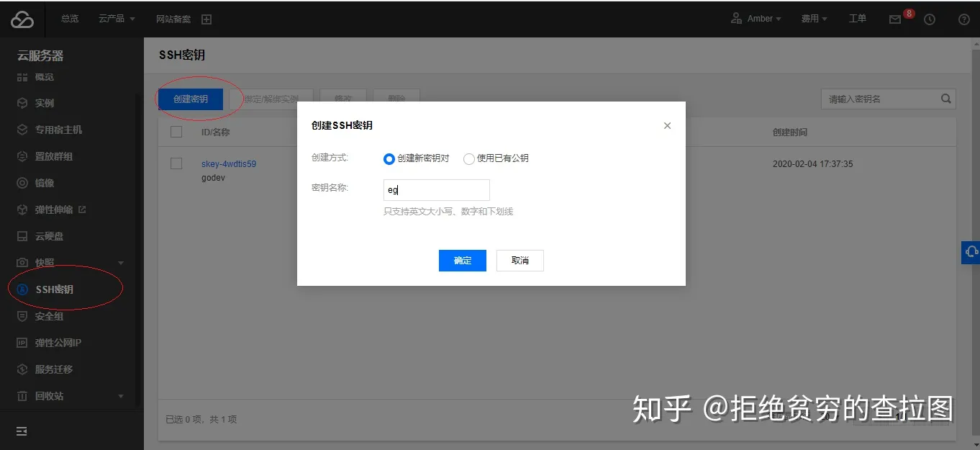The height and width of the screenshot is (450, 980).
Task: Click the magnifier icon in key search box
Action: (945, 99)
